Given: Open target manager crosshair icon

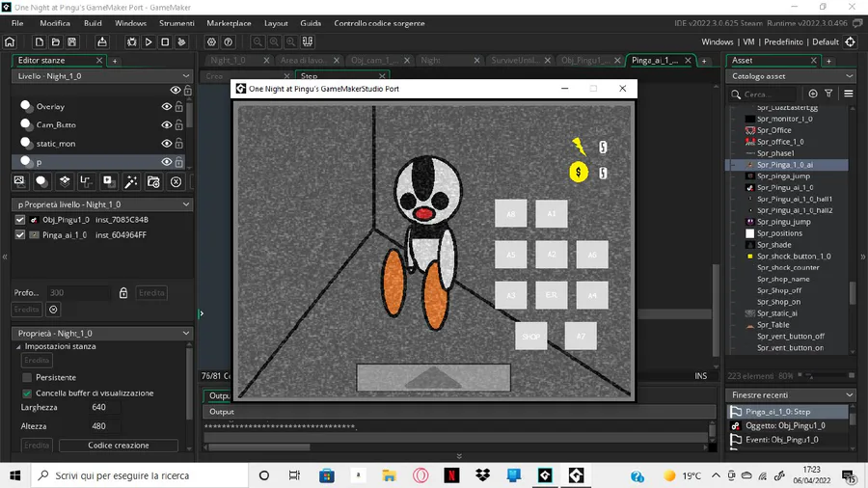Looking at the screenshot, I should (851, 42).
